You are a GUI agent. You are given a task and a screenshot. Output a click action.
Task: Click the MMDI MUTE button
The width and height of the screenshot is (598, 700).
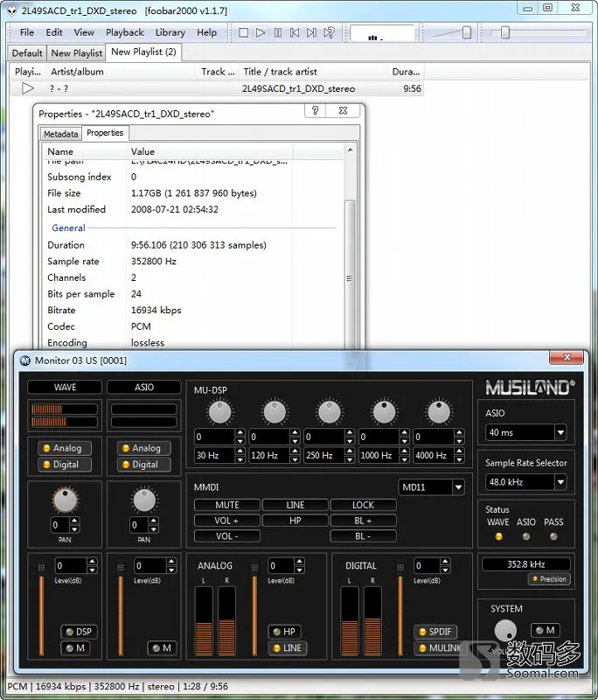coord(227,505)
